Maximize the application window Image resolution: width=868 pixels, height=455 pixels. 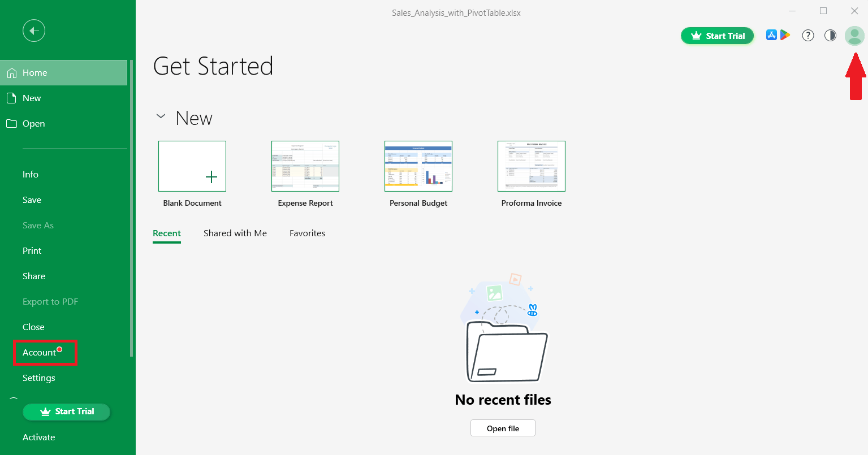tap(823, 11)
